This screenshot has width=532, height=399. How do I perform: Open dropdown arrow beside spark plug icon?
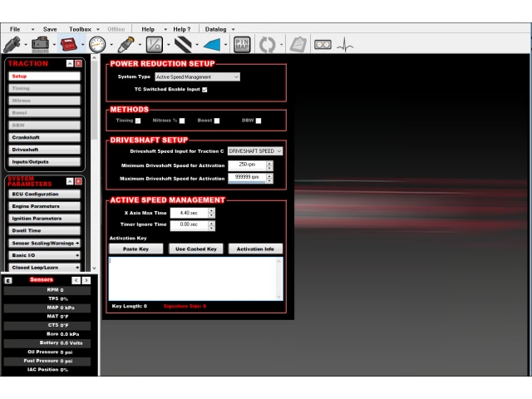point(140,45)
